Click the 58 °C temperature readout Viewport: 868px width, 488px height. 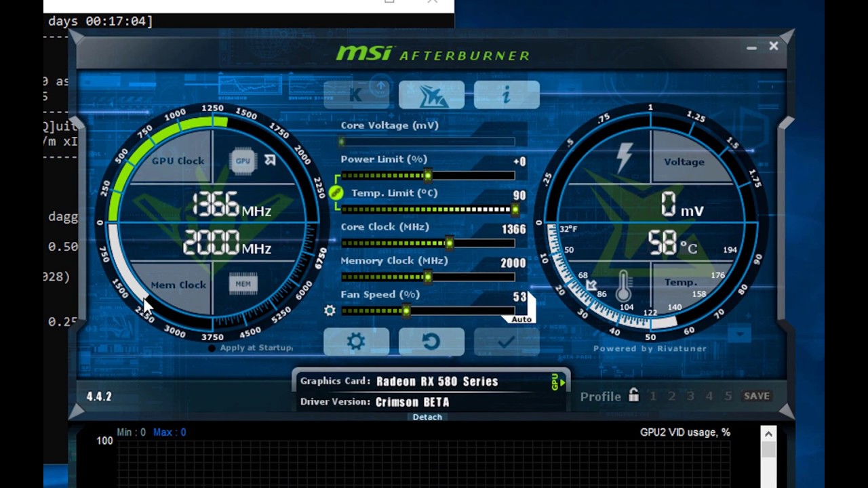[x=672, y=243]
